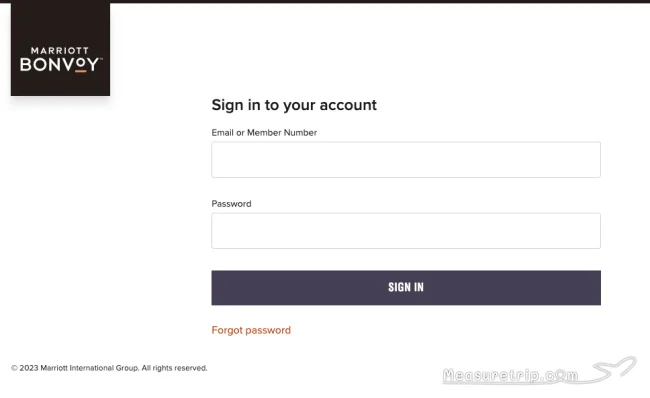Click the BONVOY wordmark in the logo
This screenshot has width=650, height=398.
tap(60, 65)
